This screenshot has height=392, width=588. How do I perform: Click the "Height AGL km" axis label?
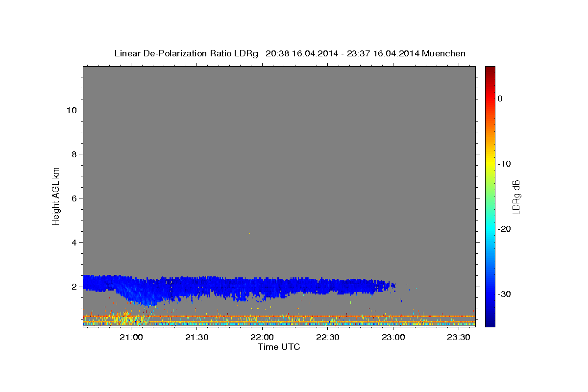point(56,196)
